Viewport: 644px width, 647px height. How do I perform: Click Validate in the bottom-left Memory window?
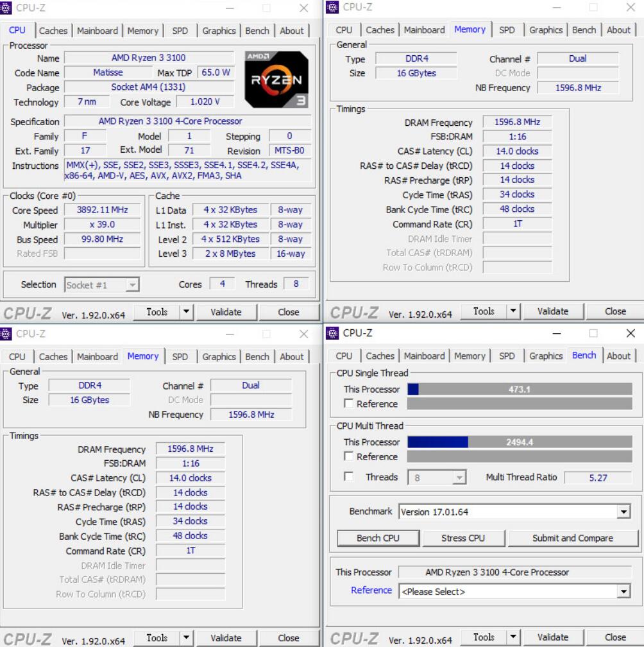(x=226, y=638)
